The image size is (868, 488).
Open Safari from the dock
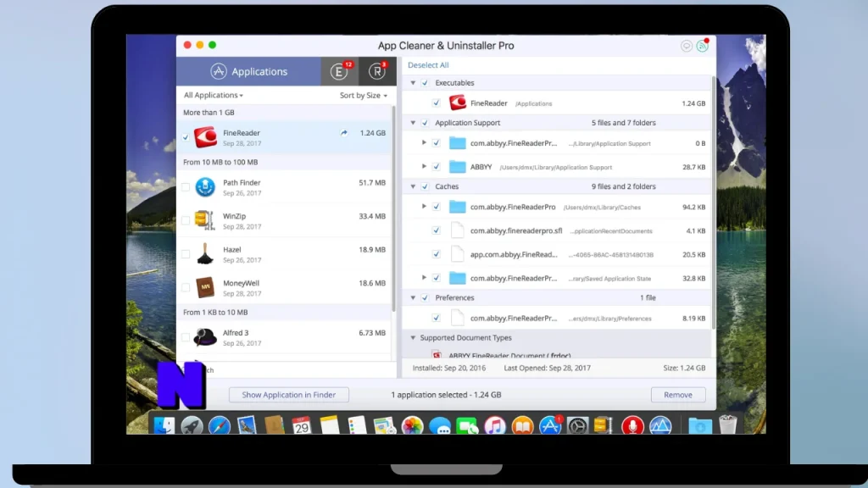[220, 426]
